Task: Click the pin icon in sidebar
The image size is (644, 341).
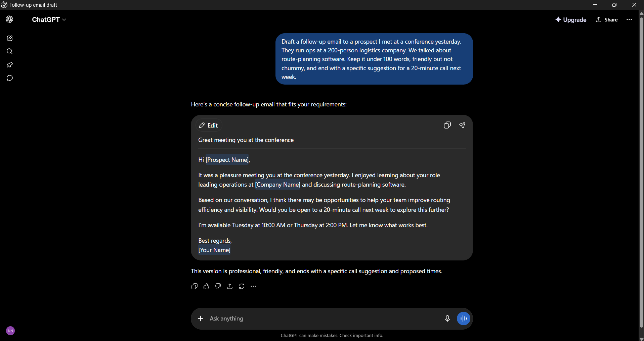Action: tap(10, 65)
